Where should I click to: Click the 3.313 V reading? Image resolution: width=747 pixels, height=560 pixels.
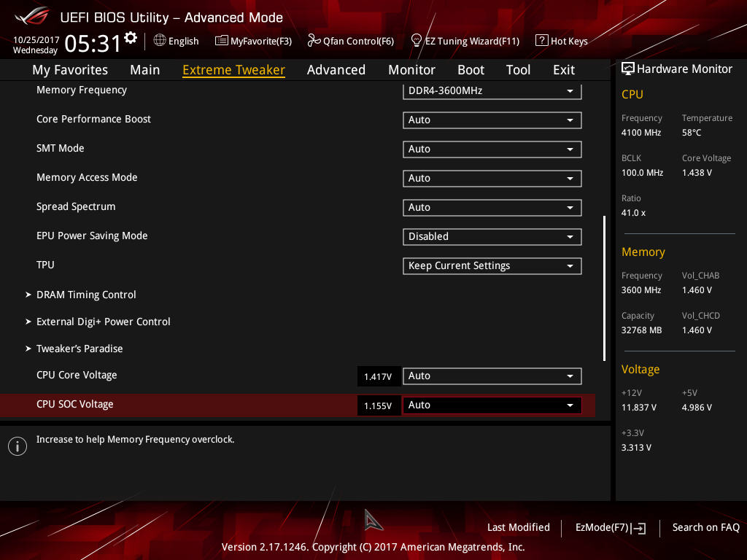(x=636, y=448)
